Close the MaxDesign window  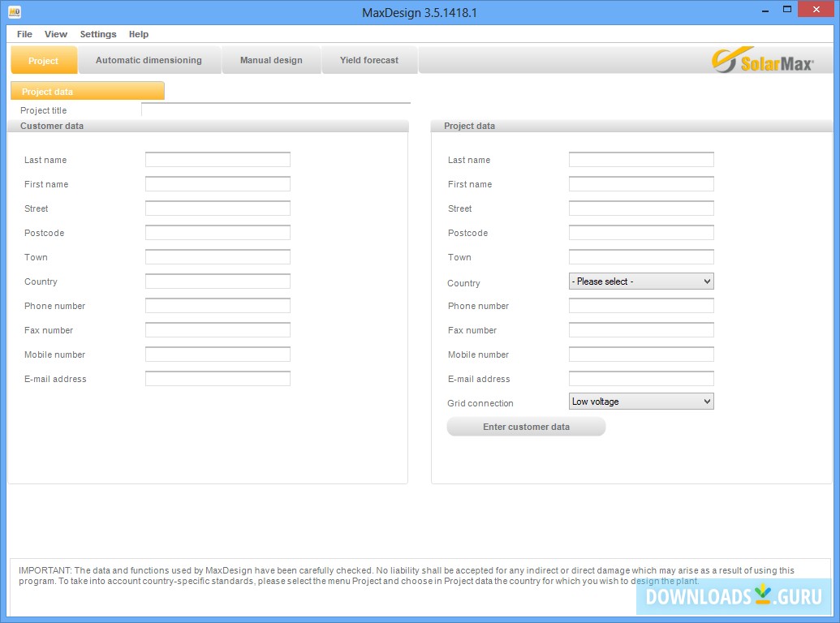[816, 9]
